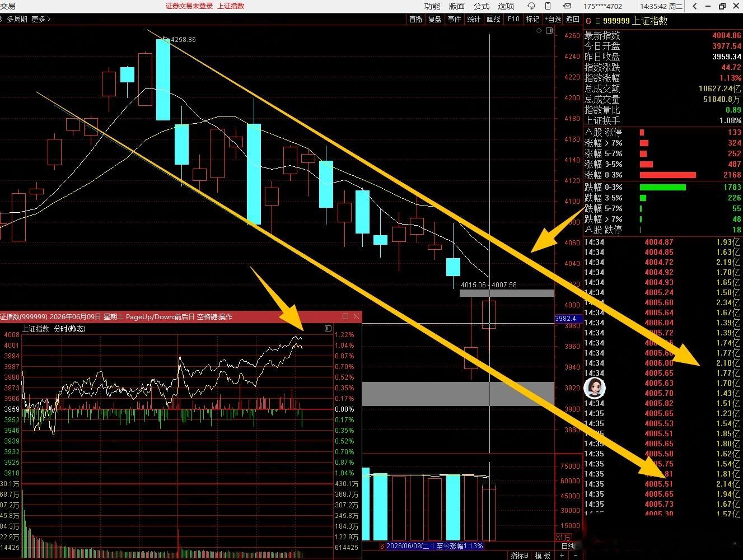Open the 公式 menu
The width and height of the screenshot is (743, 560).
[x=482, y=6]
